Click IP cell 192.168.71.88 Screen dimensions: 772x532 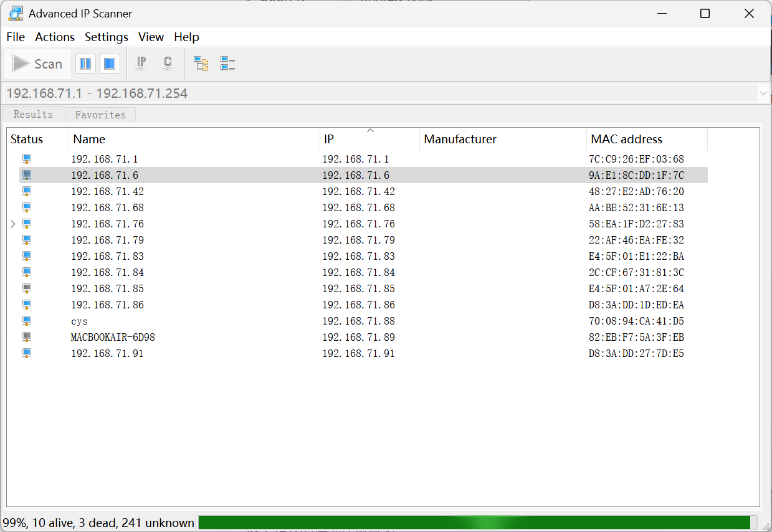point(358,321)
